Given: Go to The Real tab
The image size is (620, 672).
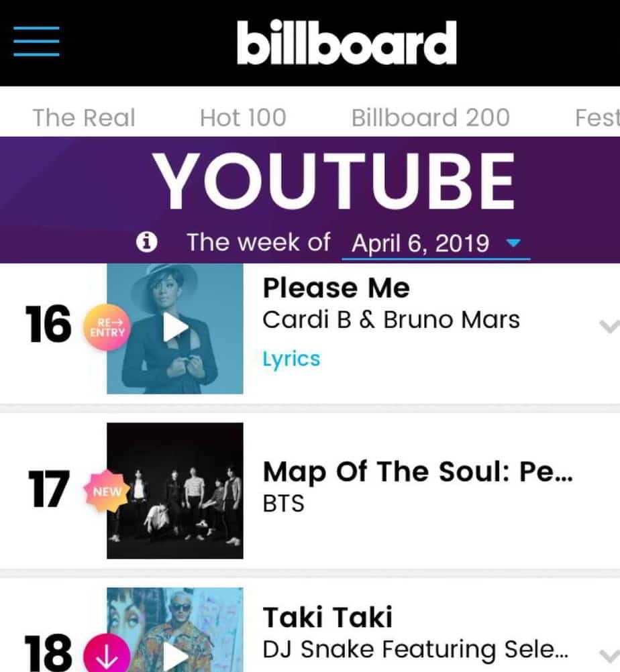Looking at the screenshot, I should (84, 118).
